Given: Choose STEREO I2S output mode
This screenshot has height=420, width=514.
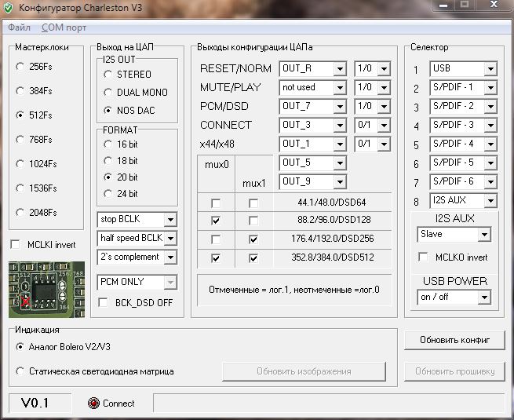Looking at the screenshot, I should (x=108, y=75).
